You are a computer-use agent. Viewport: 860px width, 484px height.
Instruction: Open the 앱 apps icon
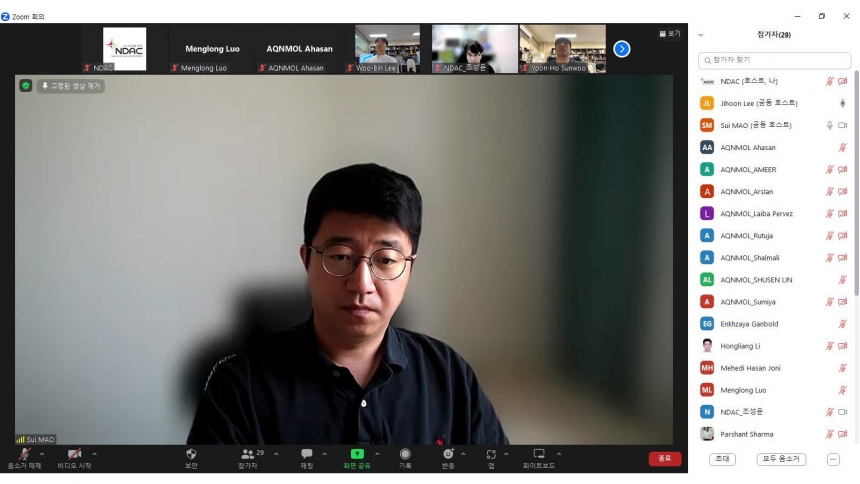pyautogui.click(x=491, y=454)
